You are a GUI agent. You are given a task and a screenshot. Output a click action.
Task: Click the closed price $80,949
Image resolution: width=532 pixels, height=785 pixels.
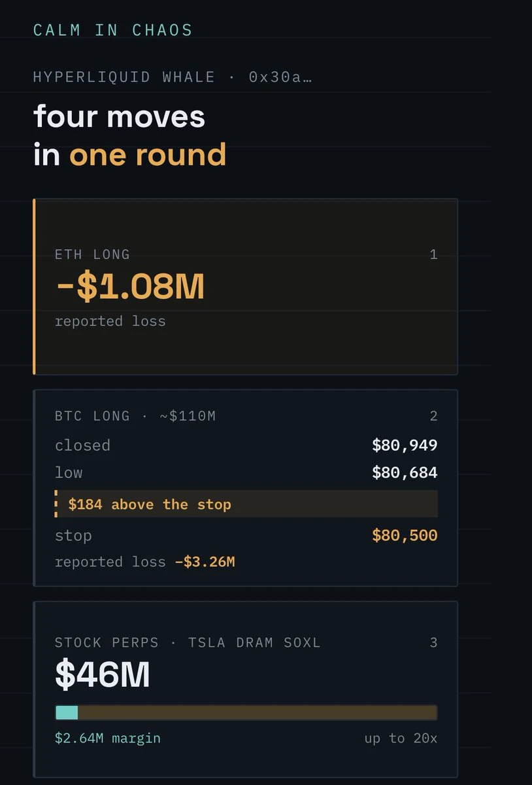tap(405, 445)
